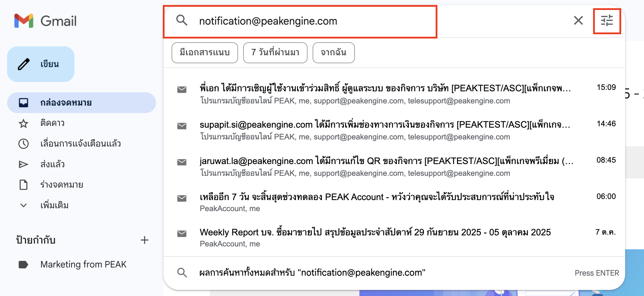The image size is (644, 296).
Task: Click the pencil icon in compose button
Action: [x=24, y=64]
